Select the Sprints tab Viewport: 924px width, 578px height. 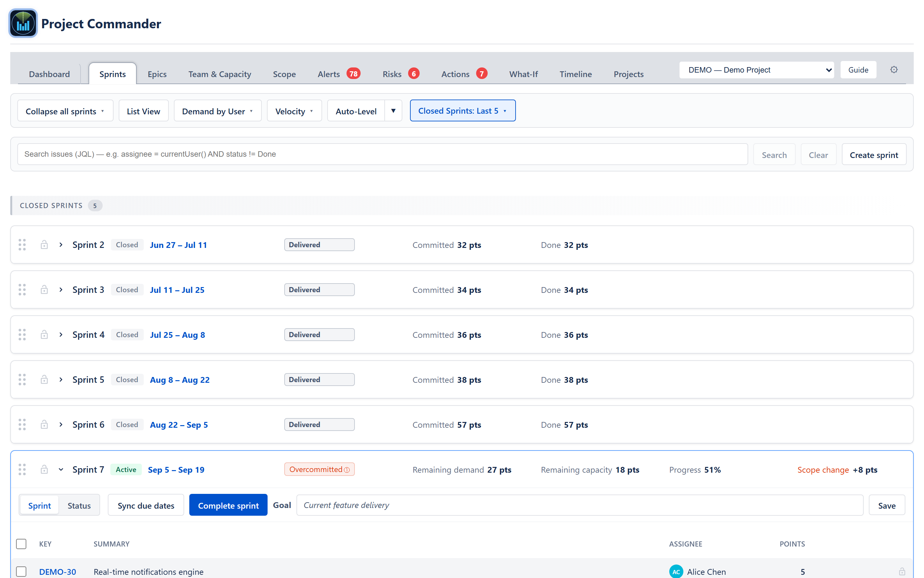[113, 74]
